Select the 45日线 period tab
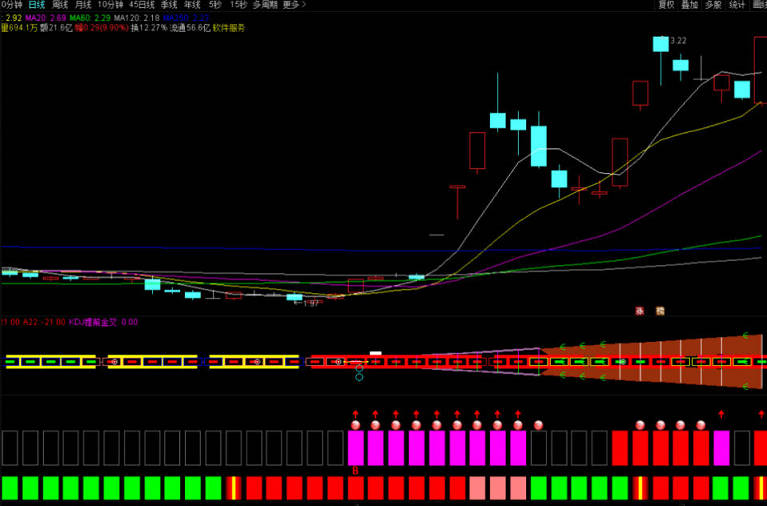 (142, 5)
